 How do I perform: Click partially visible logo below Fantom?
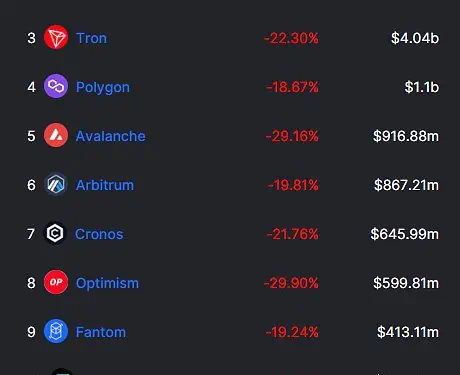[62, 371]
